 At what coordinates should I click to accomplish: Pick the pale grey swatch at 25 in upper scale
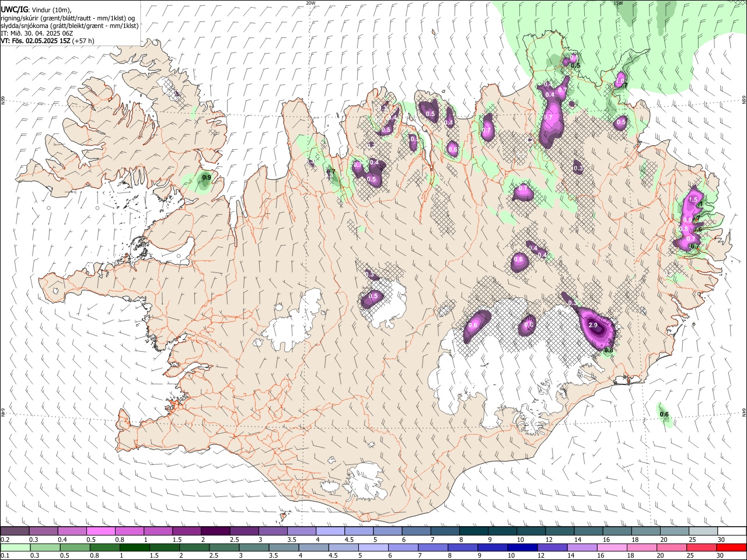pyautogui.click(x=703, y=531)
